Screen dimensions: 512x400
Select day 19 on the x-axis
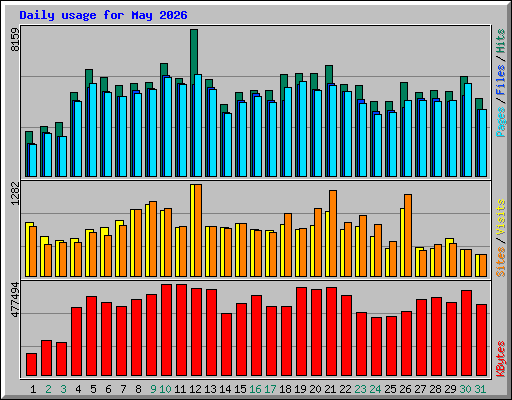click(x=300, y=389)
